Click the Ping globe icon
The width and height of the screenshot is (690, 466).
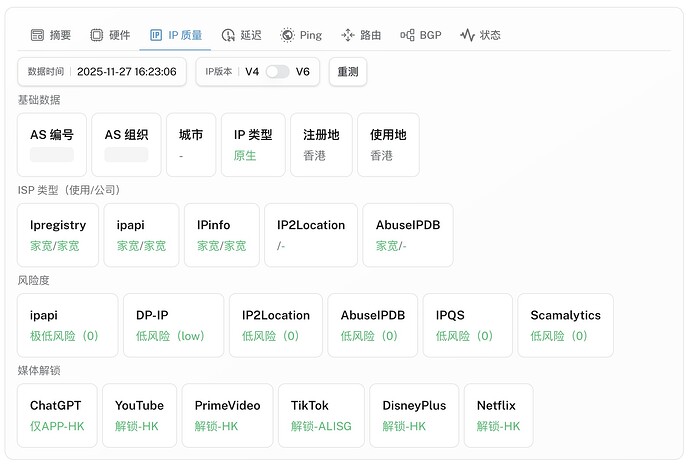pyautogui.click(x=287, y=35)
